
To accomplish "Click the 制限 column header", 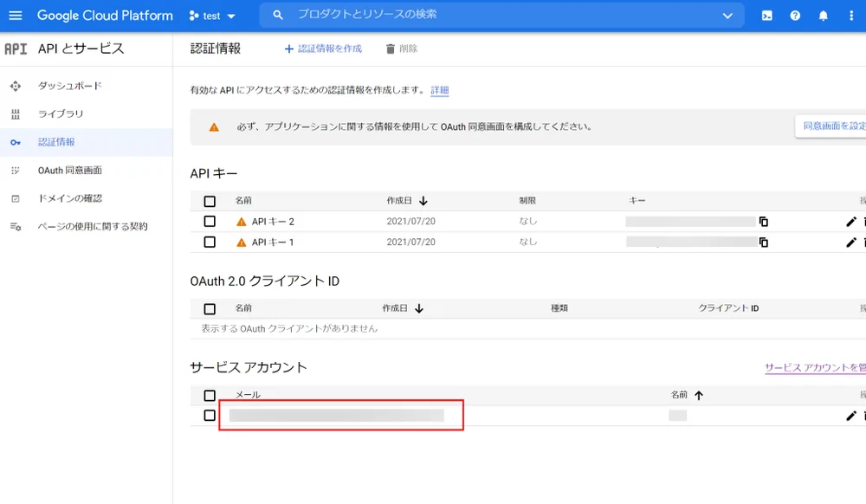I will [527, 200].
